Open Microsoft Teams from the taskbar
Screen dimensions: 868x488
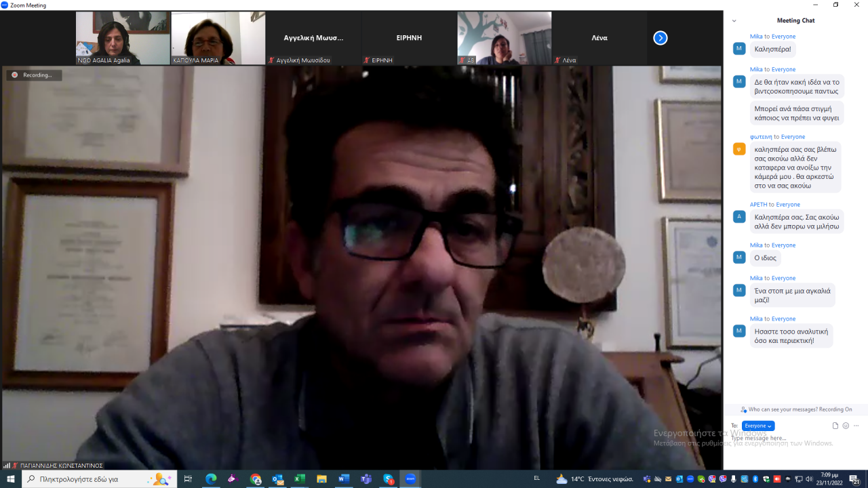click(366, 479)
